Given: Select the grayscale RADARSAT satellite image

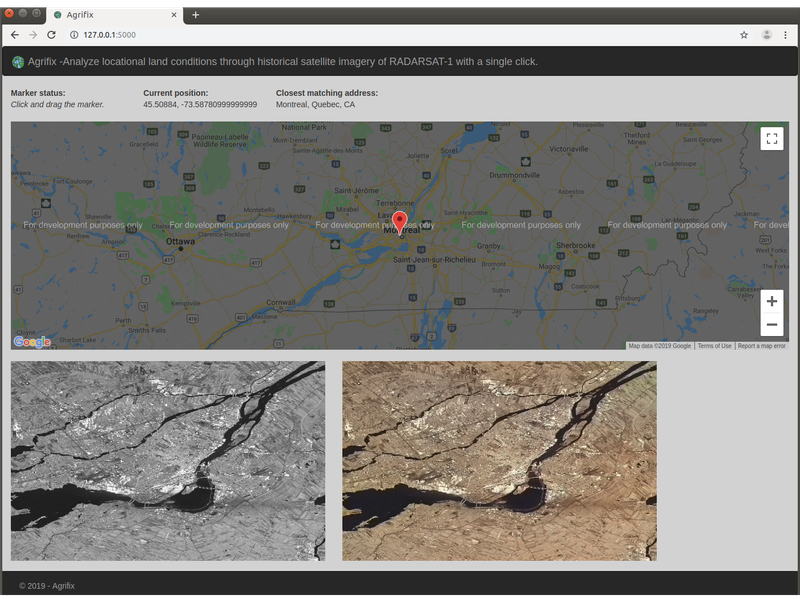Looking at the screenshot, I should click(168, 461).
